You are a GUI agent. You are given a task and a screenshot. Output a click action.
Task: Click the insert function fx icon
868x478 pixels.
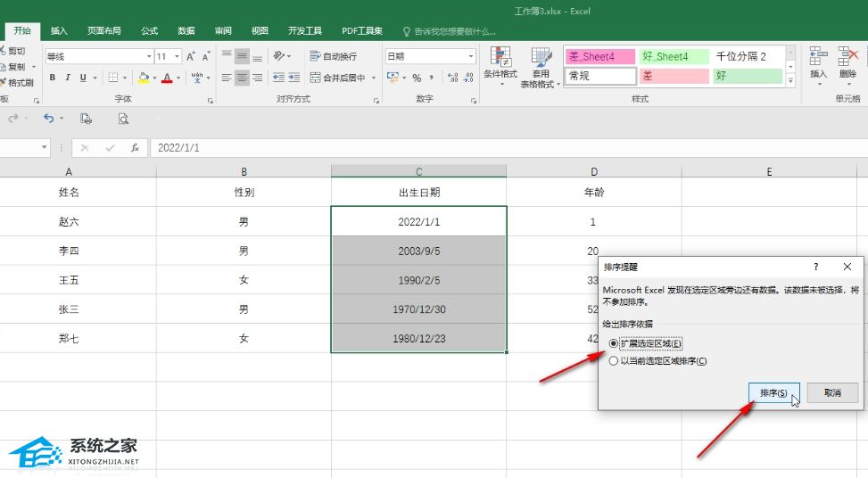[135, 148]
